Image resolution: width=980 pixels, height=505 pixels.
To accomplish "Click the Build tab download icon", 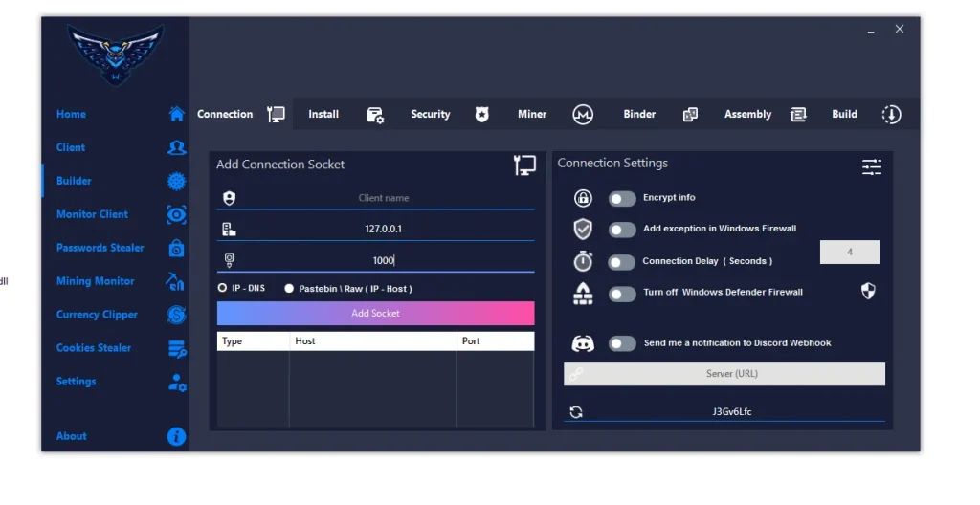I will pyautogui.click(x=891, y=115).
